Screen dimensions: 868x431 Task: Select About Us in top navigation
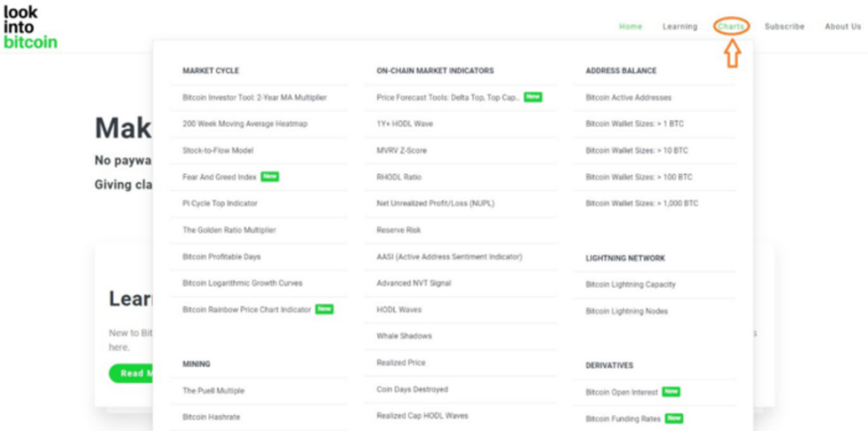(x=842, y=27)
